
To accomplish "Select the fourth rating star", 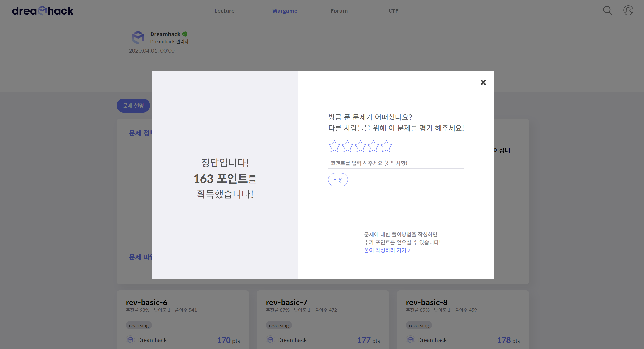I will (373, 146).
